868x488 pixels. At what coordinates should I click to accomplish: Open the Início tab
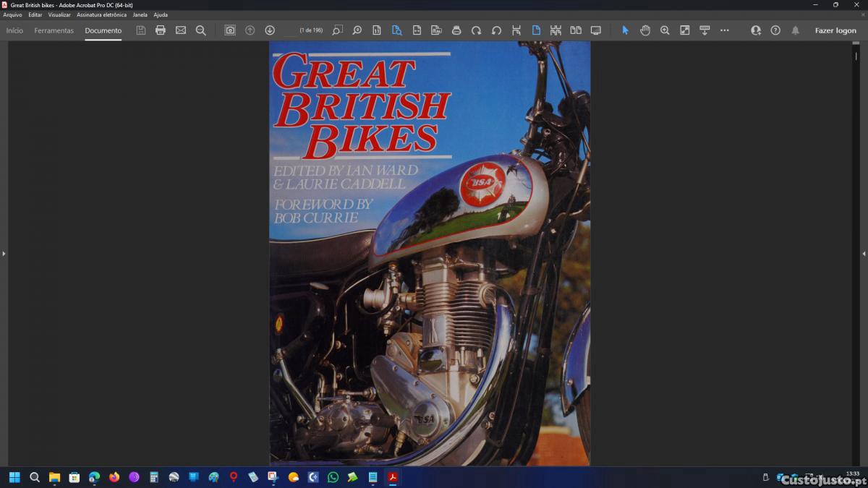click(14, 30)
